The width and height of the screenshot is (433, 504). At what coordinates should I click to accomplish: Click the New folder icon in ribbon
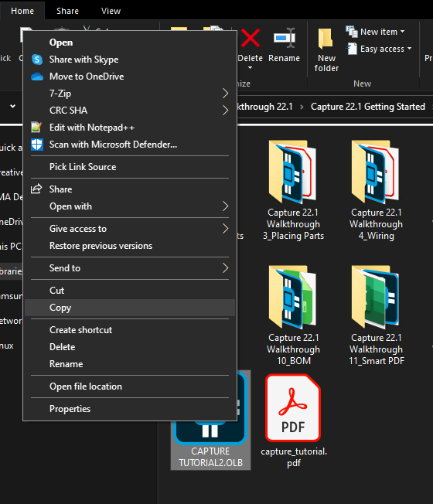coord(326,39)
